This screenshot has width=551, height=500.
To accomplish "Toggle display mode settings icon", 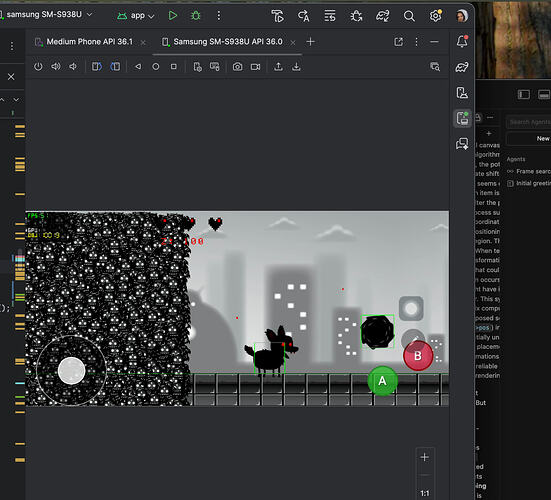I will pyautogui.click(x=214, y=66).
